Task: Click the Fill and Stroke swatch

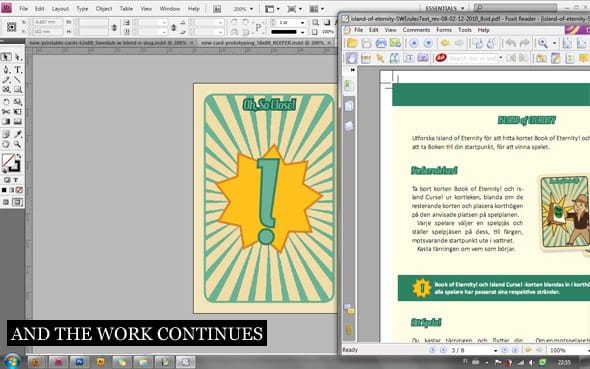Action: [x=11, y=163]
